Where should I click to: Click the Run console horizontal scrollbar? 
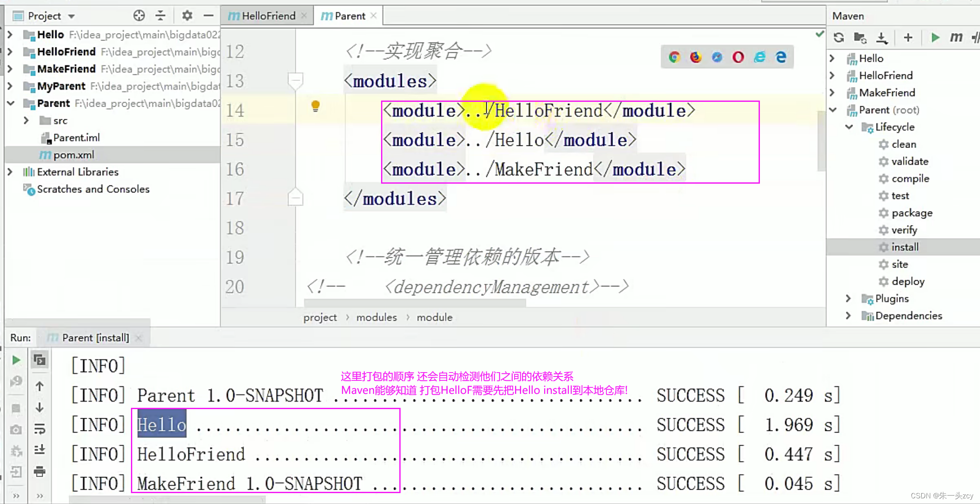tap(167, 500)
